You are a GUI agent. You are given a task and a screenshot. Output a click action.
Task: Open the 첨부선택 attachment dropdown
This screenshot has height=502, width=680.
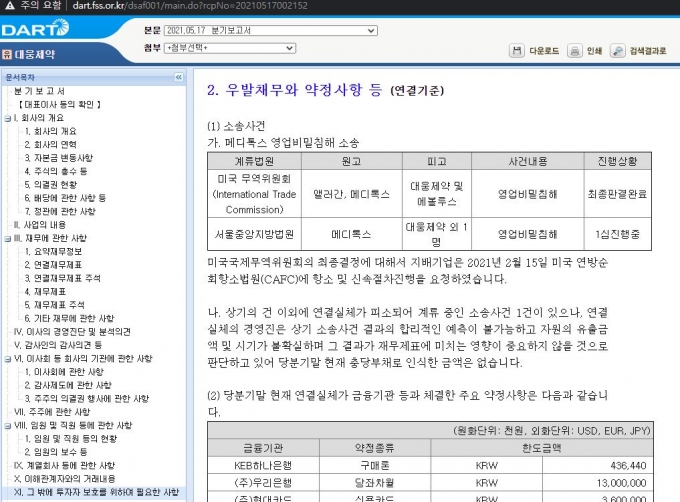click(230, 48)
